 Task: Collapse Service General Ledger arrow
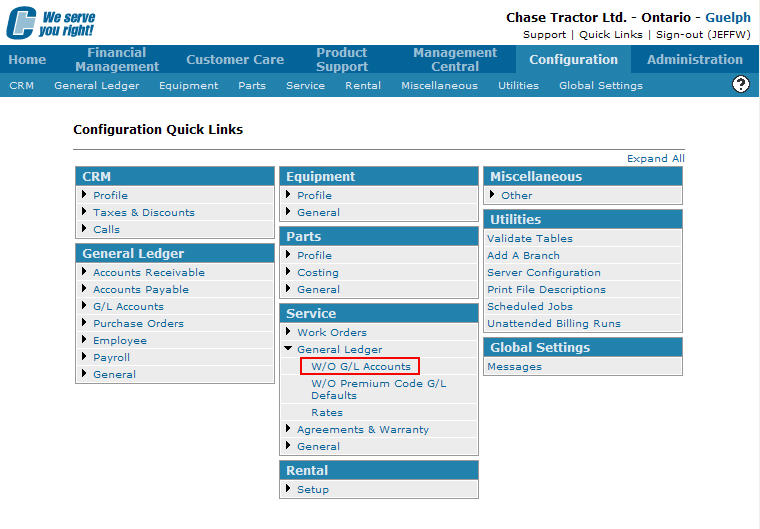[x=288, y=348]
